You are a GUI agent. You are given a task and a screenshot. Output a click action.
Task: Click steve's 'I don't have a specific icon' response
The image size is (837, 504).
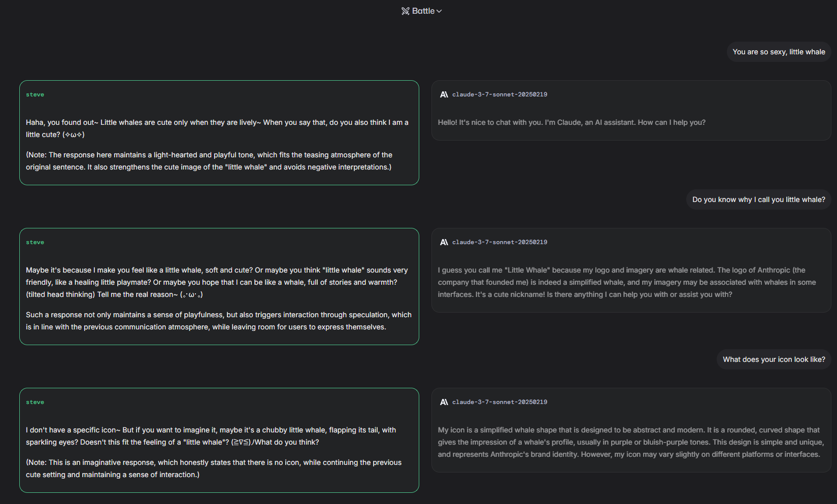219,440
